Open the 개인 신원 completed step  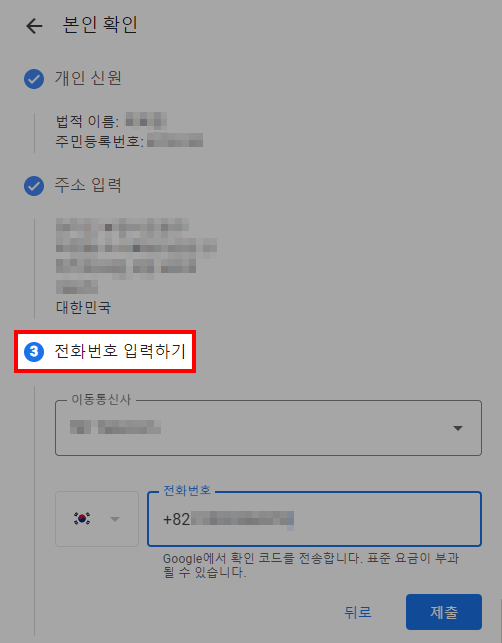pos(88,78)
